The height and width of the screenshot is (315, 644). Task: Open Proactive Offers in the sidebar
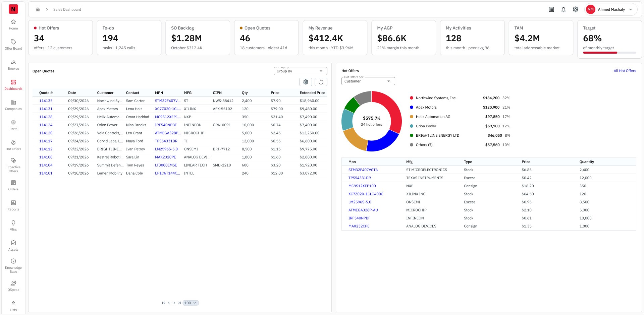pyautogui.click(x=13, y=166)
